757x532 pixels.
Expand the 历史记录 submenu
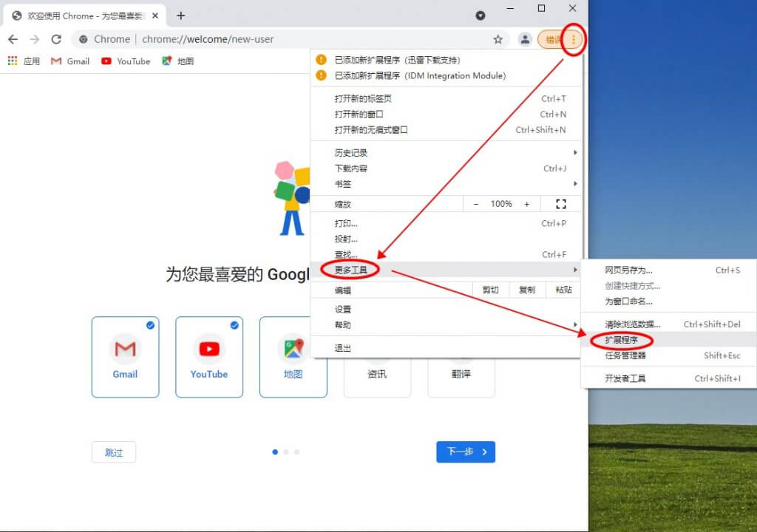[445, 152]
